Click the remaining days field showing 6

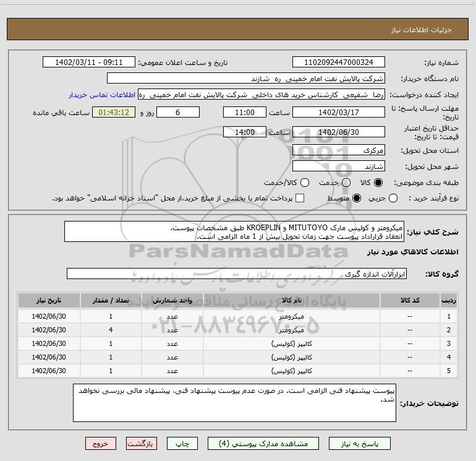coord(178,112)
